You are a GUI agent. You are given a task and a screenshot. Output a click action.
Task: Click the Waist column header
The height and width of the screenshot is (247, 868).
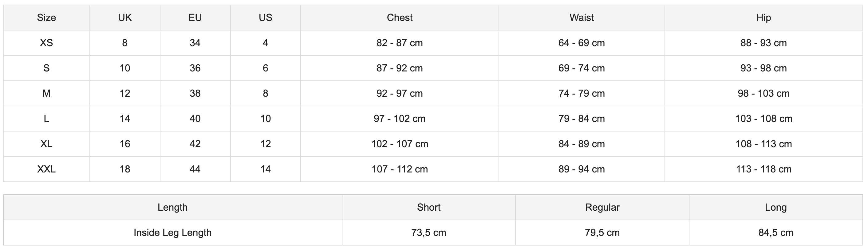(x=582, y=18)
